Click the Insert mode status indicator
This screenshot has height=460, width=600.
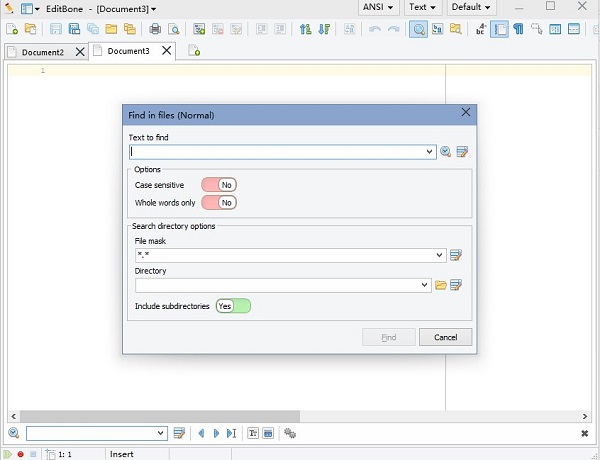[x=122, y=454]
